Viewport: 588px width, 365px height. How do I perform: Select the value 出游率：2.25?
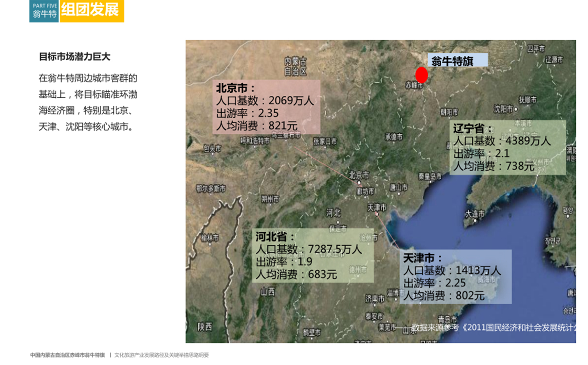435,283
